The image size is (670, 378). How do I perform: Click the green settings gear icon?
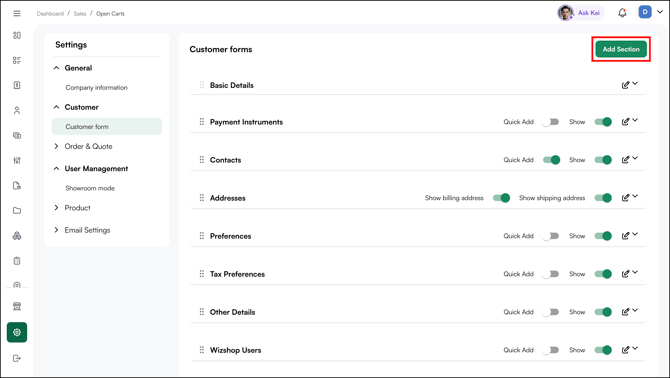(17, 332)
